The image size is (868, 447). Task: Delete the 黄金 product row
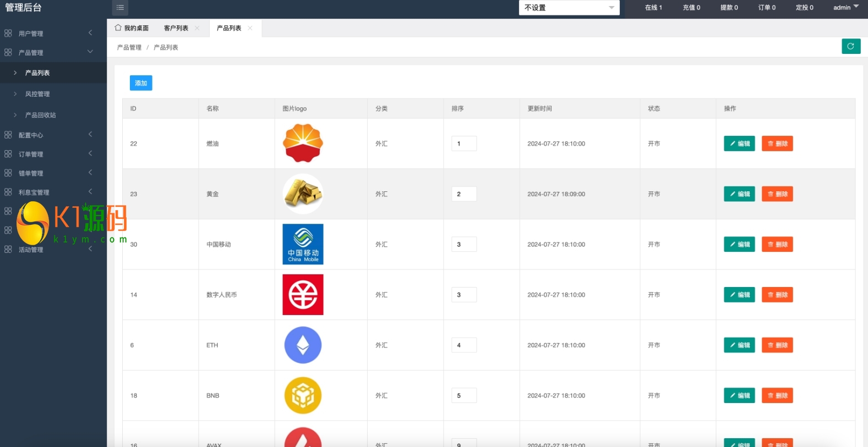(x=777, y=194)
